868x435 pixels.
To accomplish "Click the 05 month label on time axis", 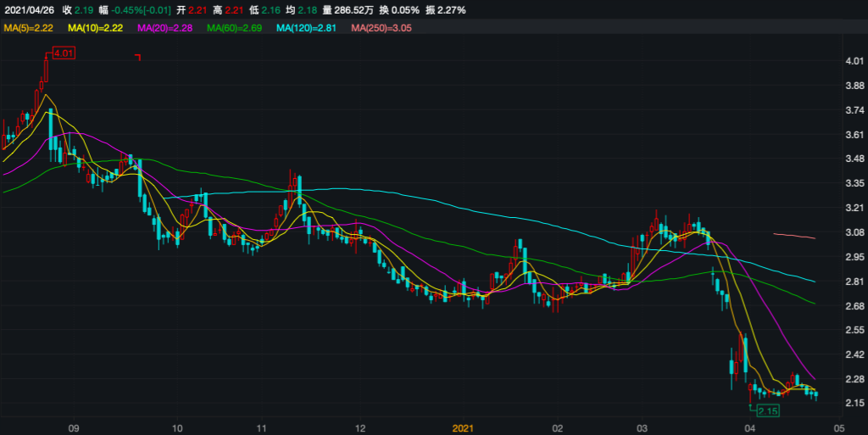I will click(839, 428).
